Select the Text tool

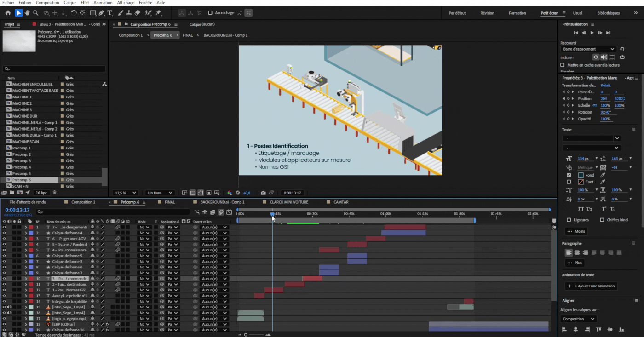109,13
